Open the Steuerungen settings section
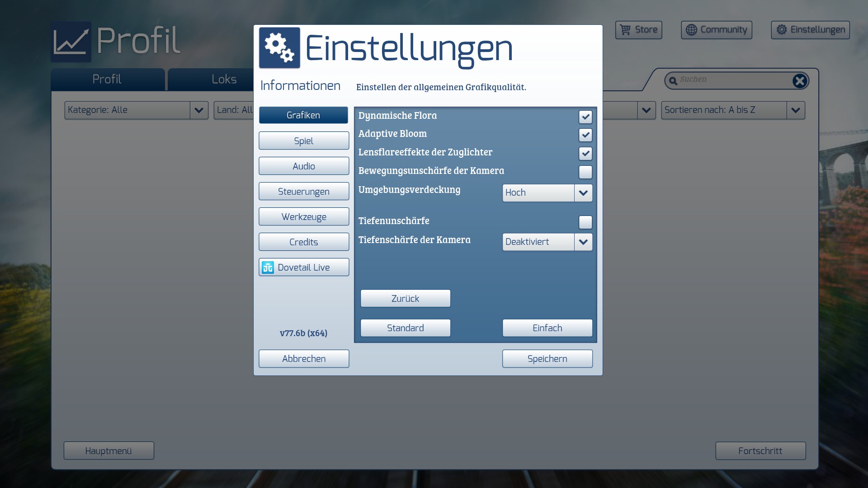 coord(304,192)
